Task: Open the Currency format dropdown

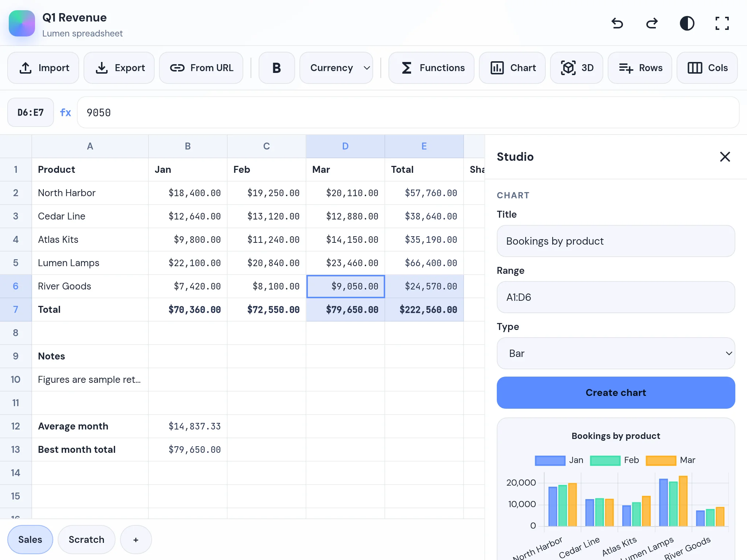Action: 336,68
